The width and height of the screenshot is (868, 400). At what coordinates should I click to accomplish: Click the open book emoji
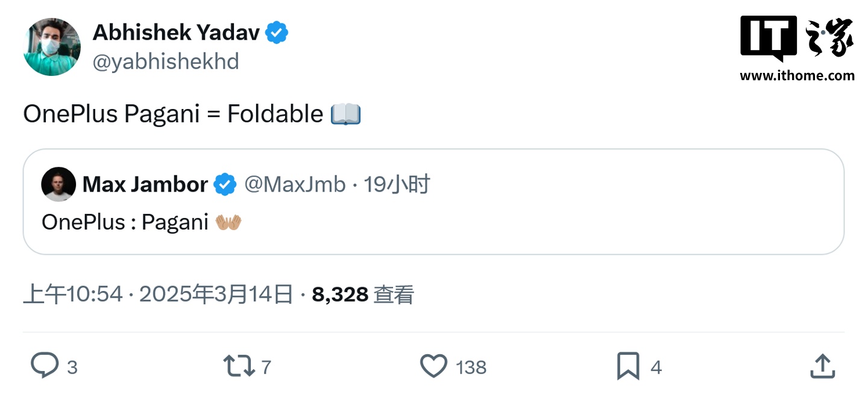point(346,114)
